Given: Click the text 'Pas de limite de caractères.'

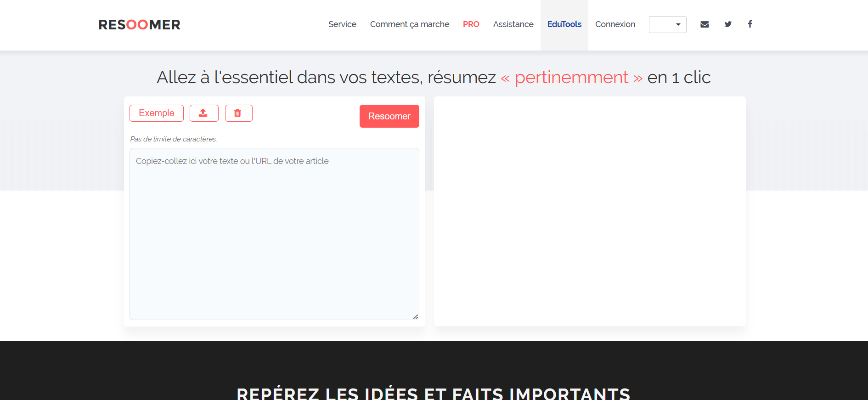Looking at the screenshot, I should (174, 139).
